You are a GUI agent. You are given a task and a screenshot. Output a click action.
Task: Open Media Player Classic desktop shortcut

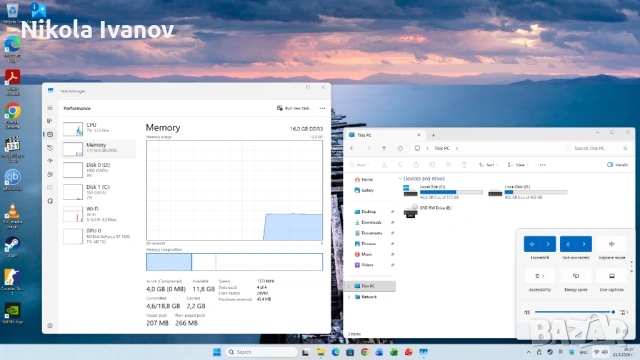point(12,149)
